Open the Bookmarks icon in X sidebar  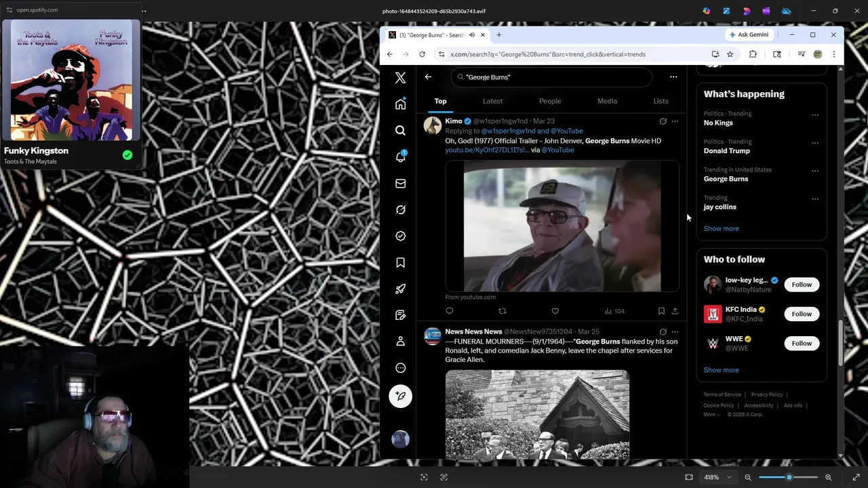pos(400,262)
